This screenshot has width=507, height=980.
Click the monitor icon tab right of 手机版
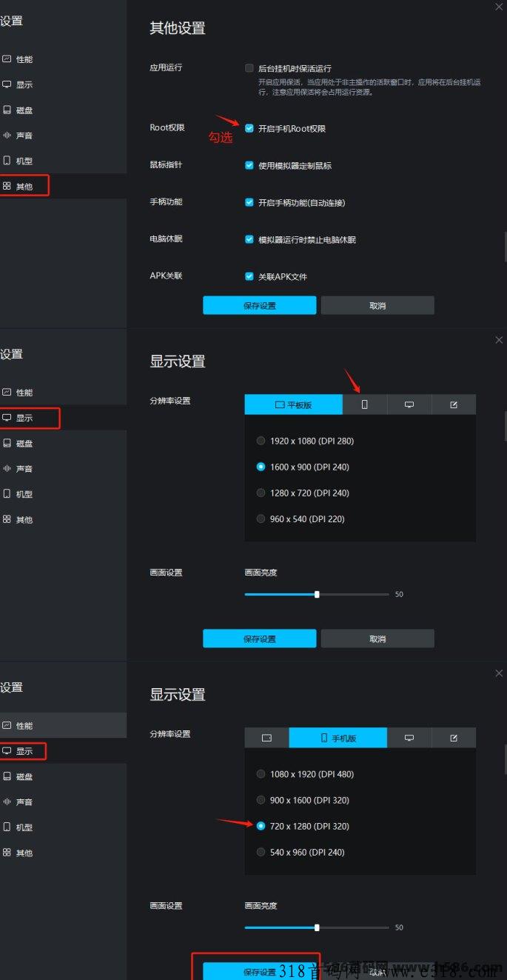(409, 738)
